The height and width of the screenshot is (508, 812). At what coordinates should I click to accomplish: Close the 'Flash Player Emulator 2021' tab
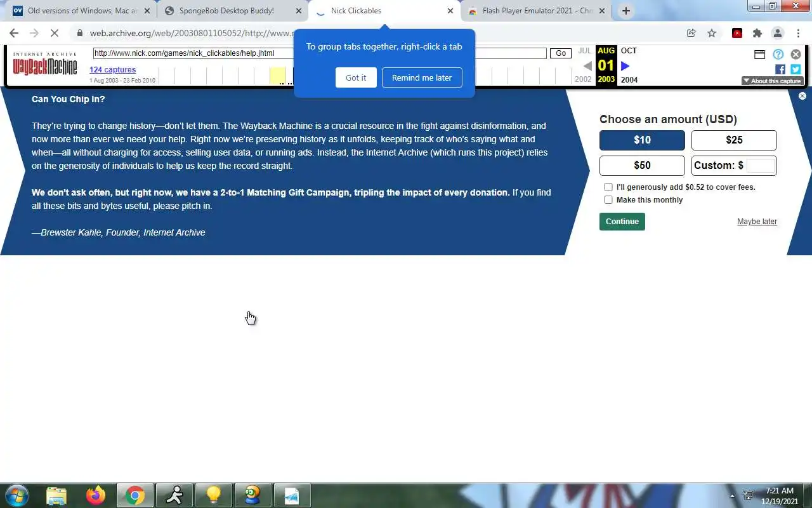tap(602, 11)
